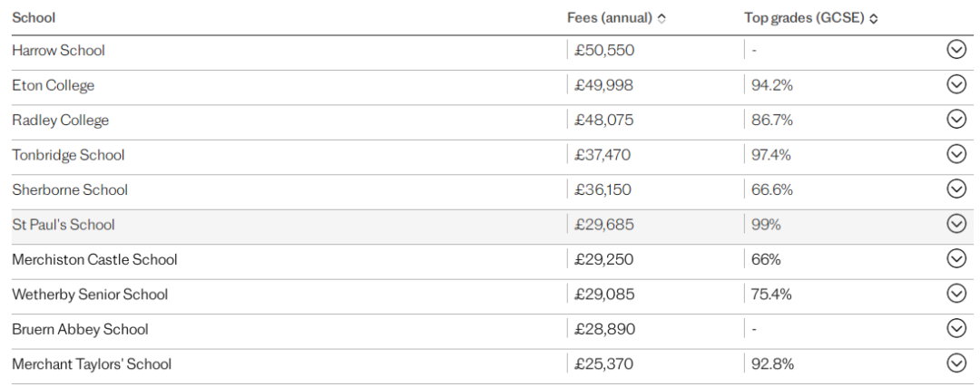Click the Tonbridge School 97.4% grade cell

tap(770, 154)
